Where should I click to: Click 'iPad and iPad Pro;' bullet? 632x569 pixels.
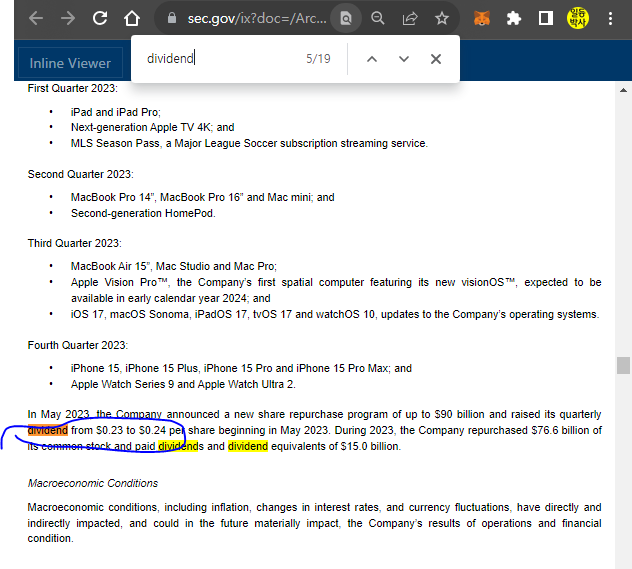pos(116,112)
